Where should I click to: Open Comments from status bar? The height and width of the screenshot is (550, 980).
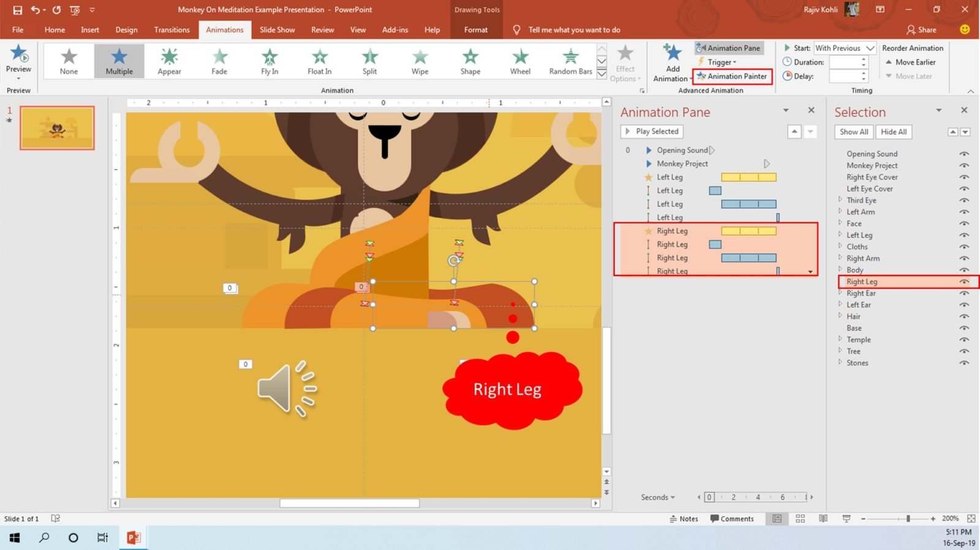[731, 519]
